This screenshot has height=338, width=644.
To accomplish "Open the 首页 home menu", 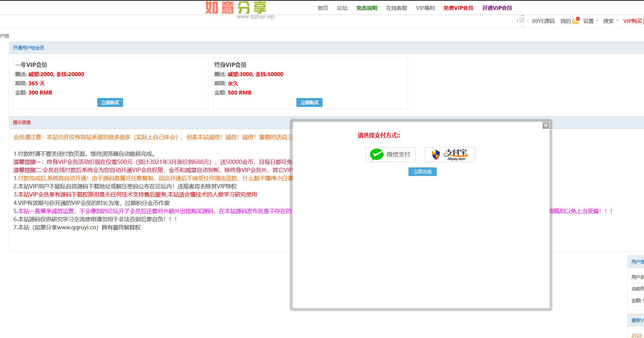I will 323,8.
